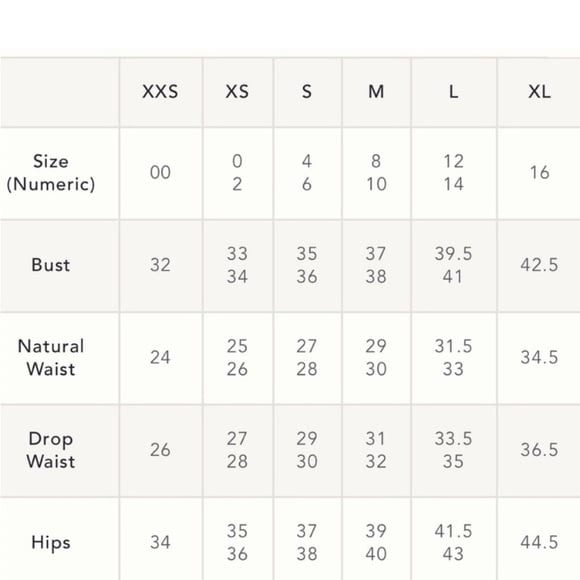Click the XL drop waist value 36.5
The image size is (580, 580).
pyautogui.click(x=539, y=450)
